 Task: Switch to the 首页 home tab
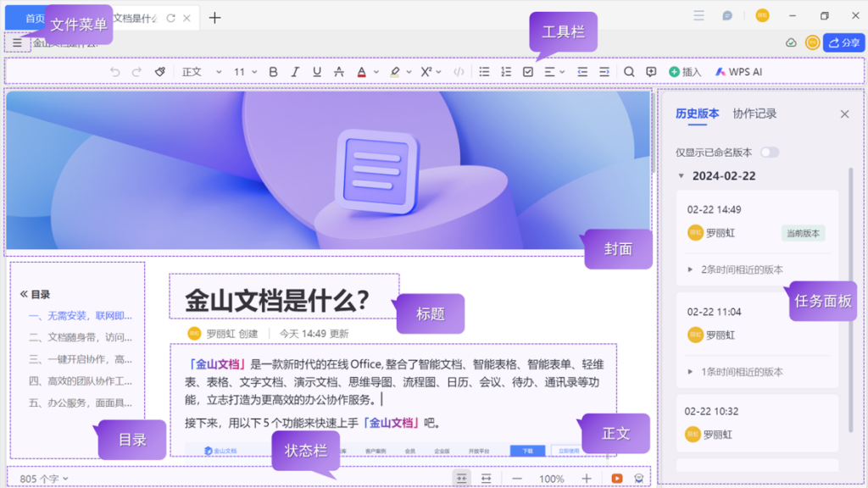point(34,19)
